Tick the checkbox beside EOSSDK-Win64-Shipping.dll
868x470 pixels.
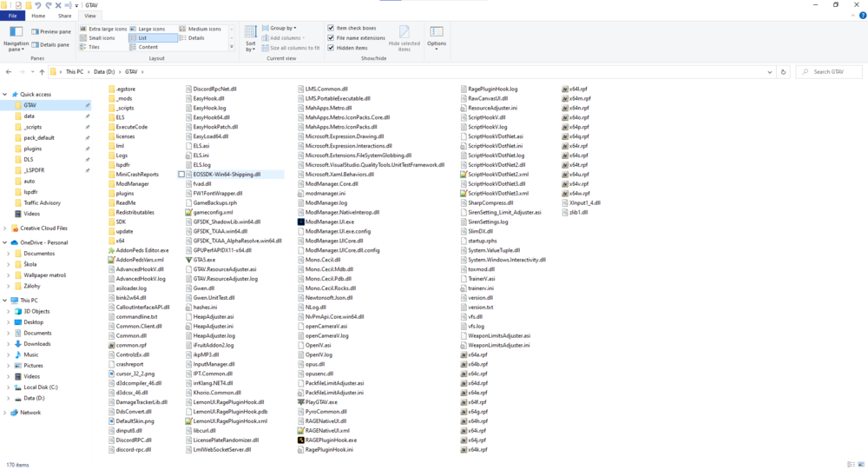tap(181, 174)
